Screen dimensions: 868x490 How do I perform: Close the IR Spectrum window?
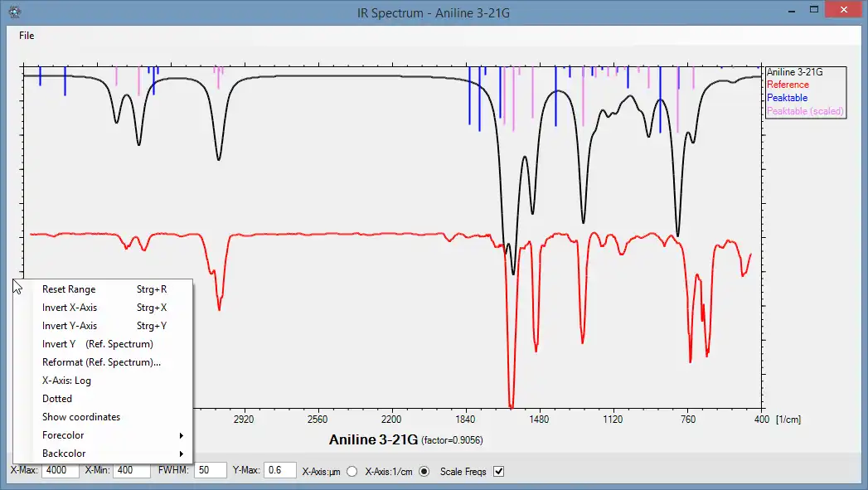tap(844, 10)
